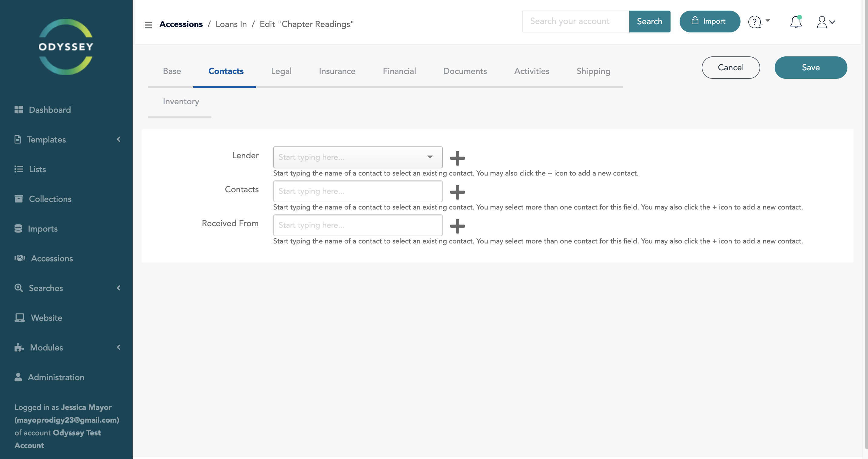The width and height of the screenshot is (868, 459).
Task: Expand the Lender dropdown arrow
Action: 430,157
